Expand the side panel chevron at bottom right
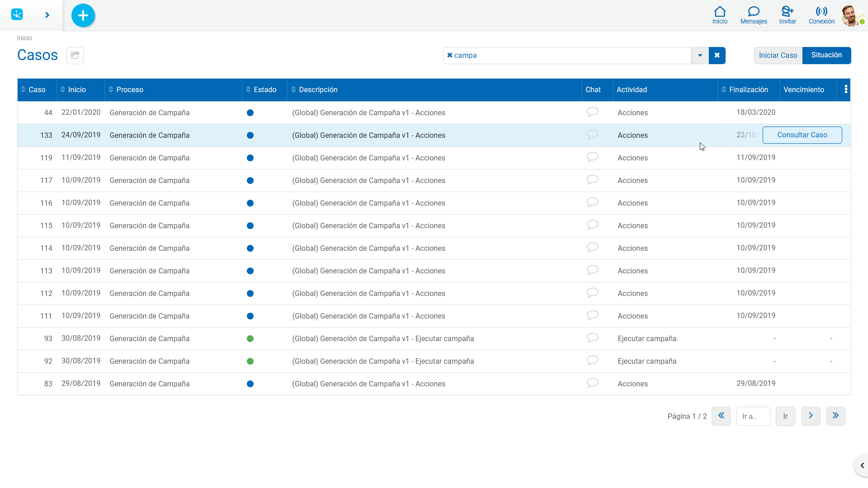Viewport: 868px width, 488px height. pyautogui.click(x=862, y=465)
